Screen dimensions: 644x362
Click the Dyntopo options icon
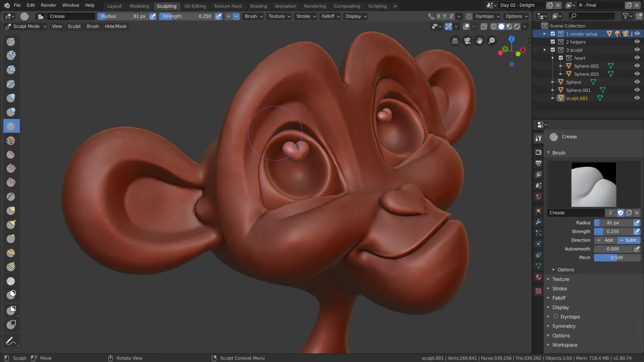click(x=498, y=16)
